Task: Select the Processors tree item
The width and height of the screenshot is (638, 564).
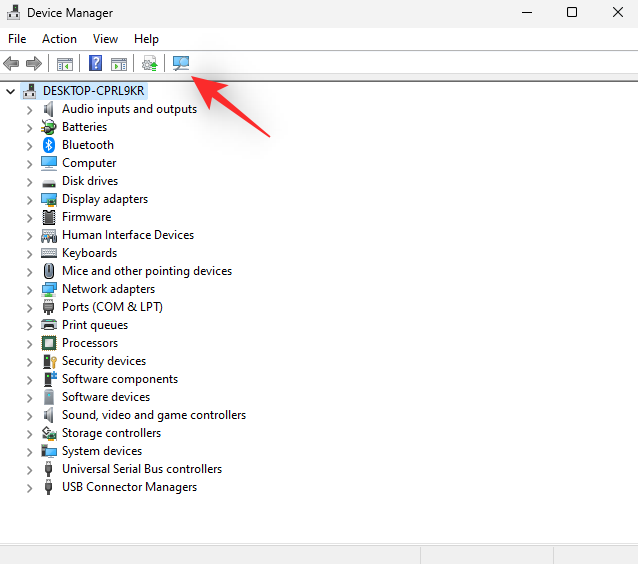Action: (89, 343)
